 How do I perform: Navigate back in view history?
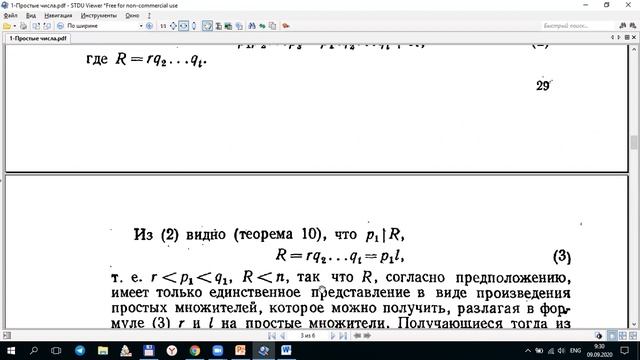click(357, 336)
